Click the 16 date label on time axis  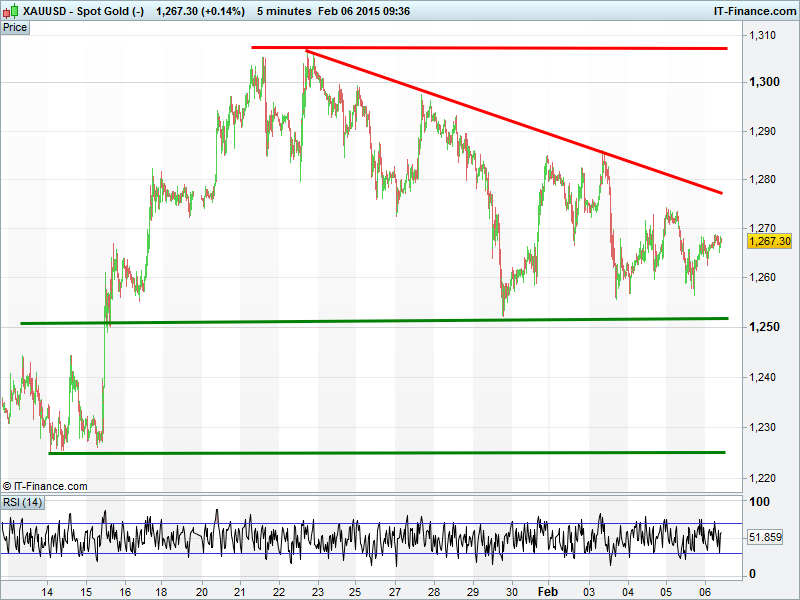tap(125, 592)
